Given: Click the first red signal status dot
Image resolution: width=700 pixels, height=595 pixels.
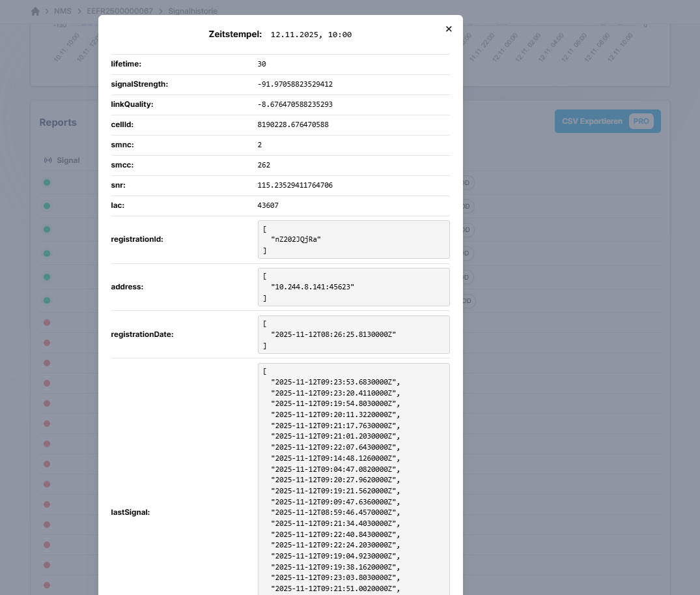Looking at the screenshot, I should click(47, 323).
